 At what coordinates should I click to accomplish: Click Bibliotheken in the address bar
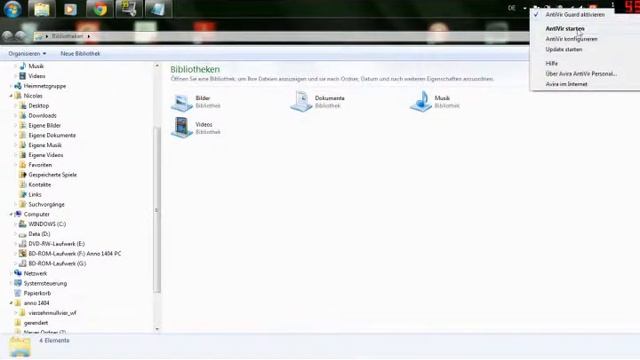pos(67,36)
